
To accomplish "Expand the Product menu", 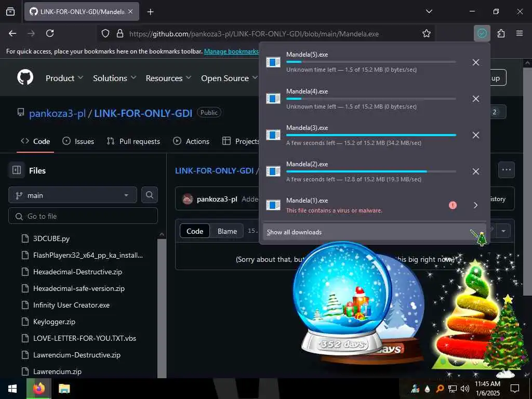I will pyautogui.click(x=64, y=78).
